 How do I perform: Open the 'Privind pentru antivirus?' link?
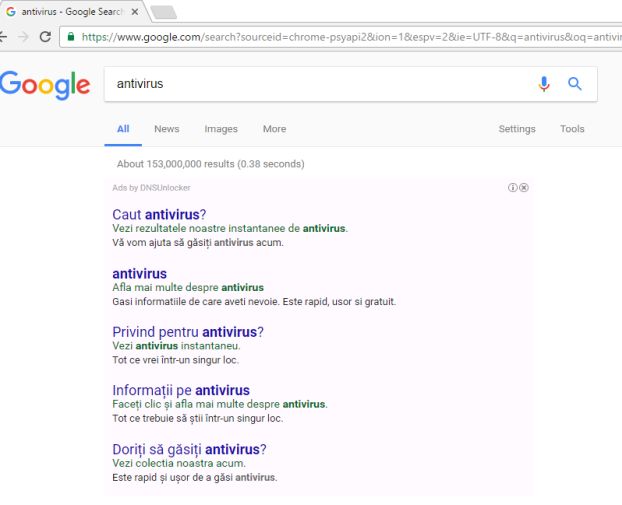[x=188, y=332]
